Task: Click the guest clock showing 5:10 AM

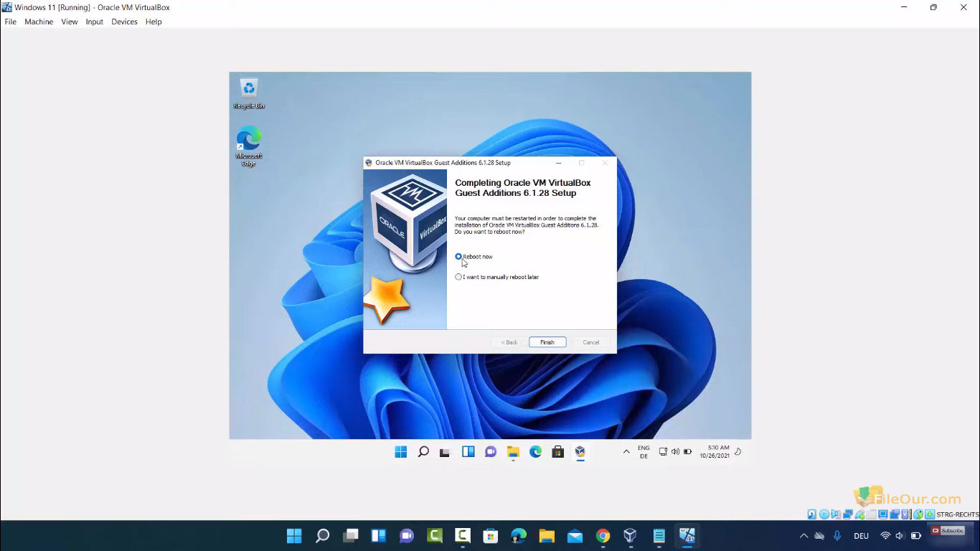Action: point(718,452)
